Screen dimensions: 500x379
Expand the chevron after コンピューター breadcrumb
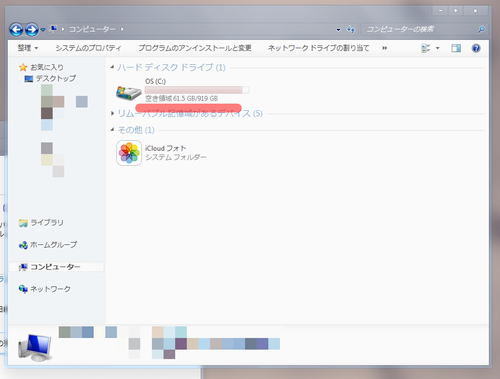[122, 29]
